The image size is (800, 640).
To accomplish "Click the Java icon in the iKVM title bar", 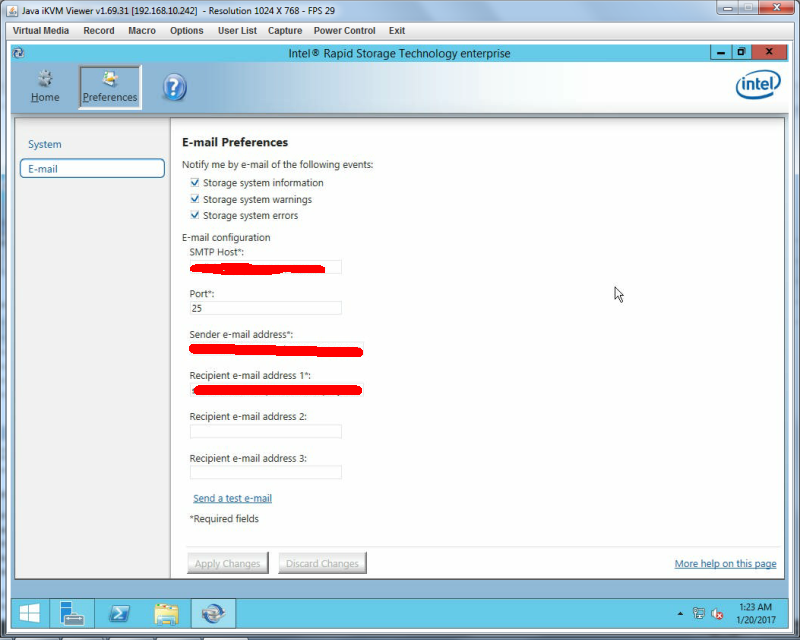I will point(12,11).
